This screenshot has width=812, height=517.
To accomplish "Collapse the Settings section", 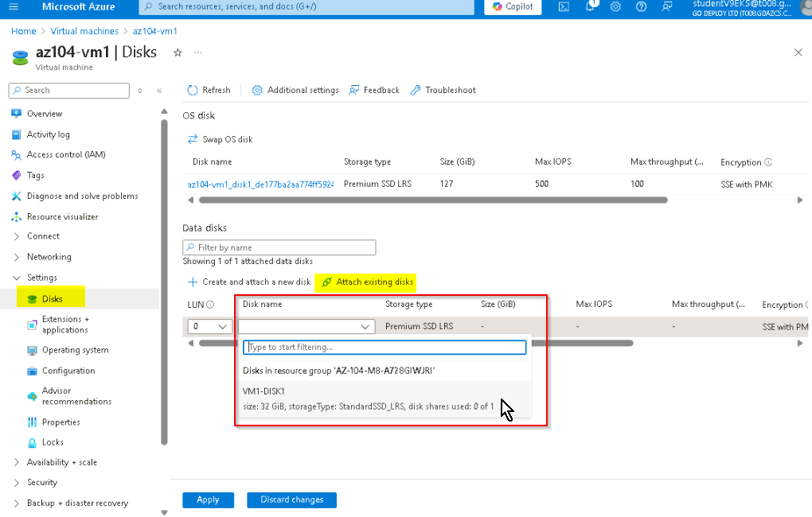I will pyautogui.click(x=41, y=278).
